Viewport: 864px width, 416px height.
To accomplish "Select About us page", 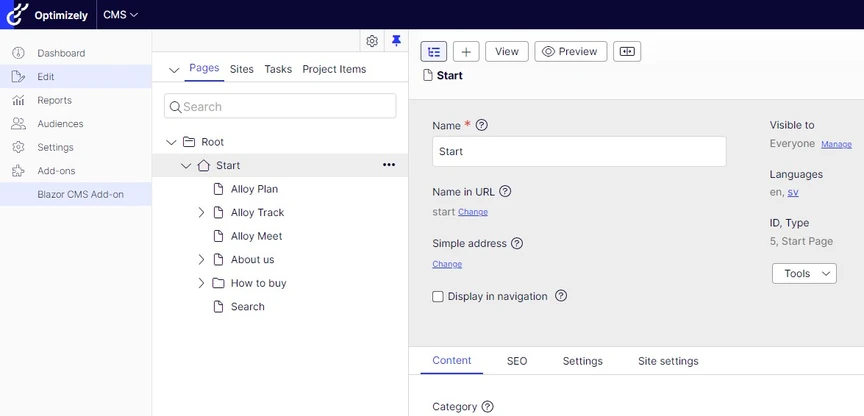I will [252, 260].
